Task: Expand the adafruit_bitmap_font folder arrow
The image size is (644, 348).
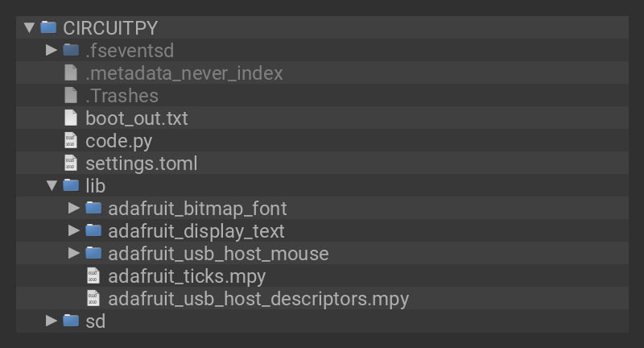Action: [74, 209]
